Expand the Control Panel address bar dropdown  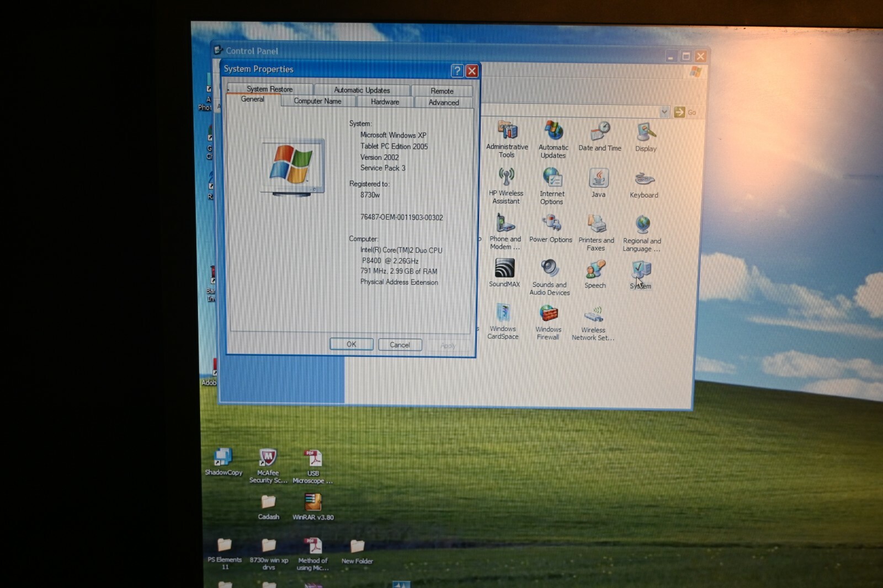664,112
